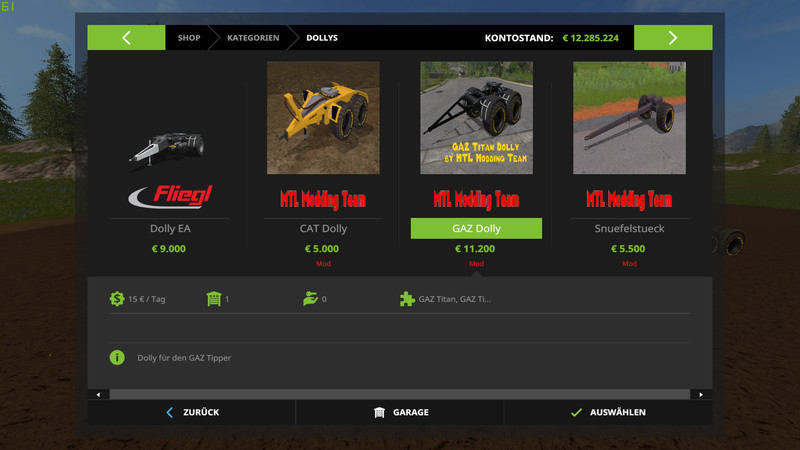Choose the Snuefelstueck item image
Viewport: 800px width, 450px height.
pos(629,118)
